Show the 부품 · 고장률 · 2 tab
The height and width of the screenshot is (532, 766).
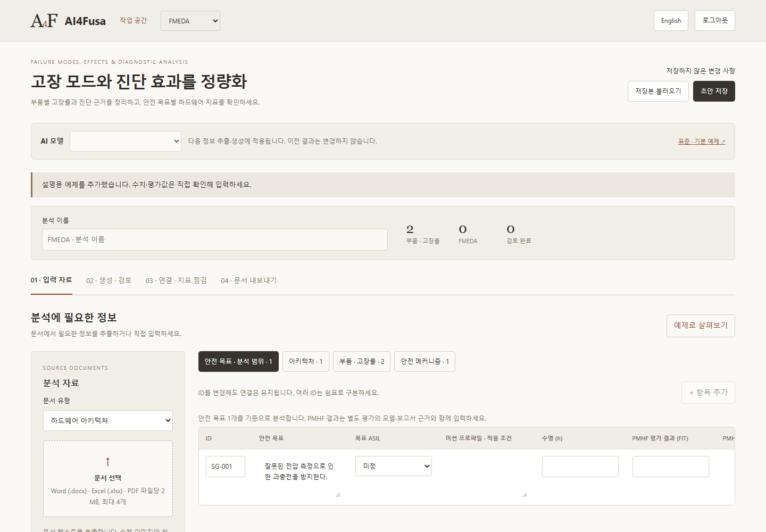pyautogui.click(x=362, y=361)
